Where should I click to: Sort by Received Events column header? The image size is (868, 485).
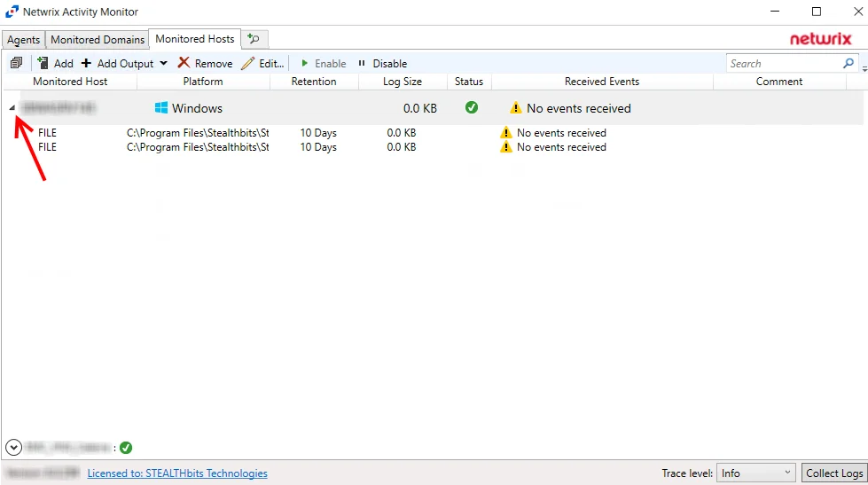tap(602, 82)
